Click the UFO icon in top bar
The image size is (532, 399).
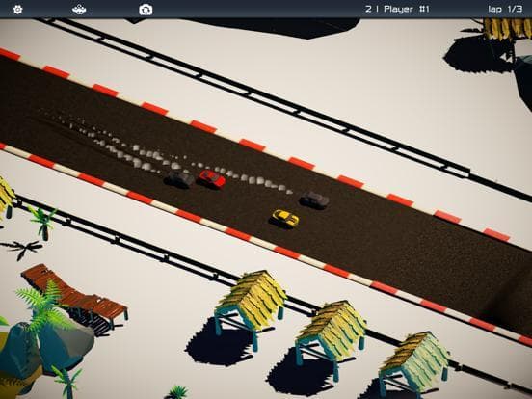pos(79,10)
